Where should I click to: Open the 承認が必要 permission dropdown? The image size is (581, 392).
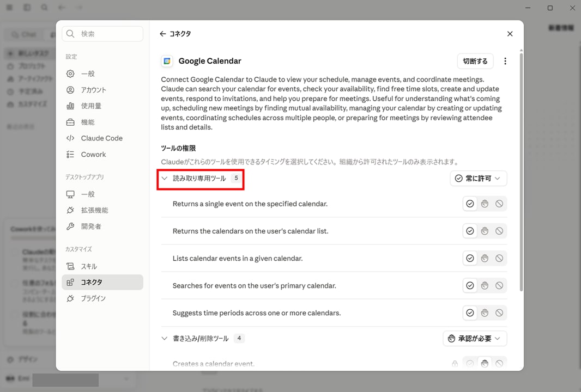tap(475, 338)
